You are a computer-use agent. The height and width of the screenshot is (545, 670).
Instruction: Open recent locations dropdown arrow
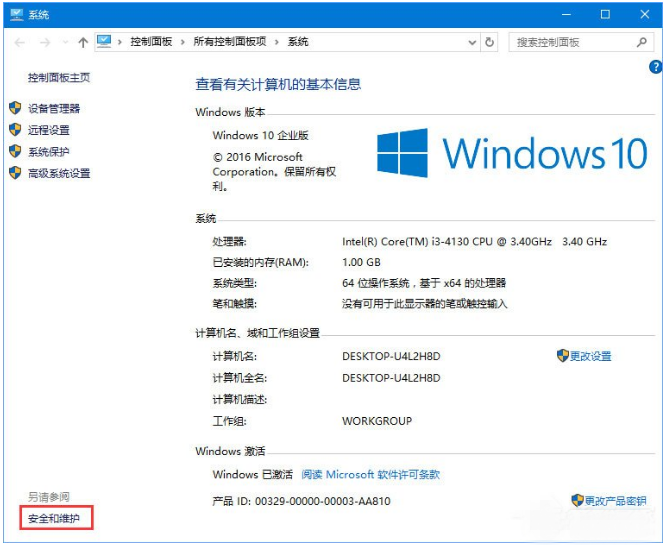65,43
